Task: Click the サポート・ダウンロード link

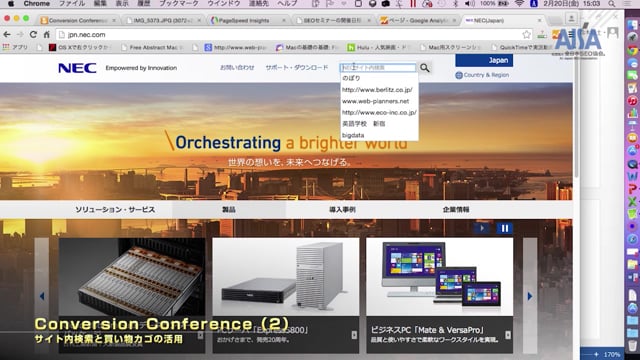Action: (297, 68)
